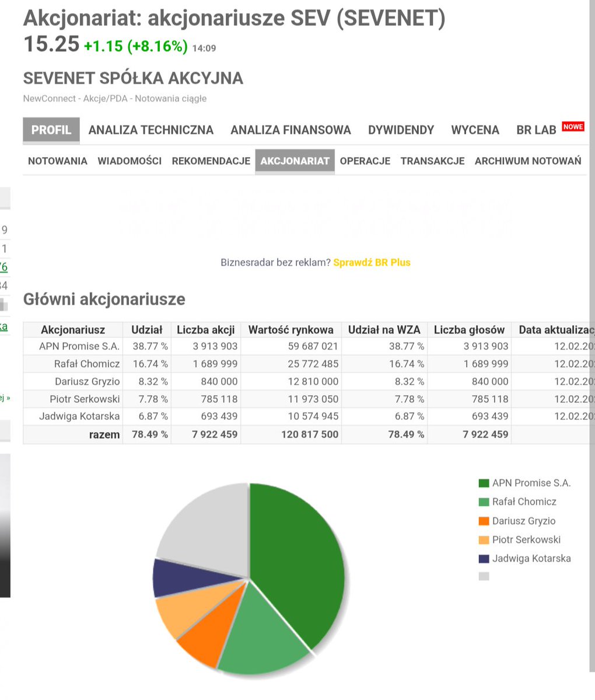Screen dimensions: 595x700
Task: Click the Sprawdź BR Plus link
Action: [372, 263]
